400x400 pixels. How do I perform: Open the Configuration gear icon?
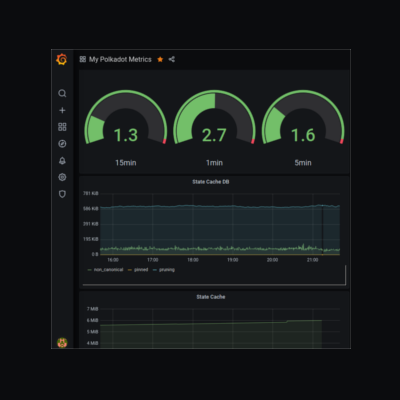[x=62, y=177]
